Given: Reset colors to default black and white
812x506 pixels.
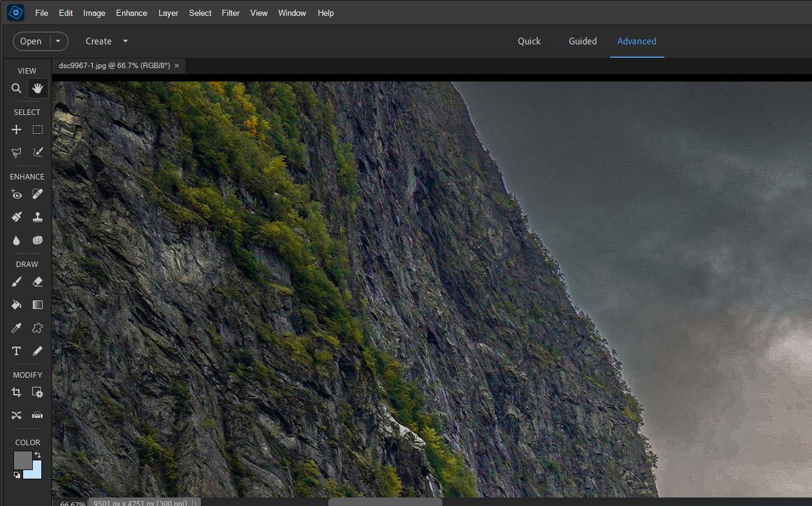Looking at the screenshot, I should 16,475.
